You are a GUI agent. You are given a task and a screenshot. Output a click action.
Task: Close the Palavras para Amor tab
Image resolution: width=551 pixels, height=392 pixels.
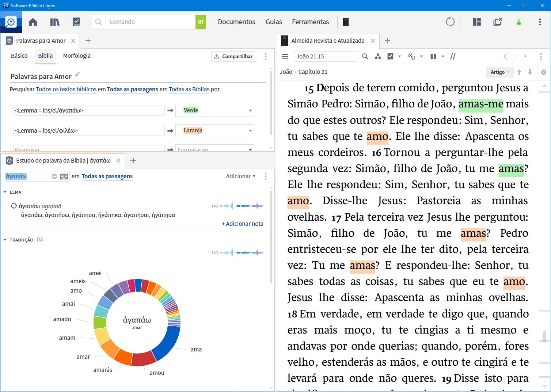73,41
